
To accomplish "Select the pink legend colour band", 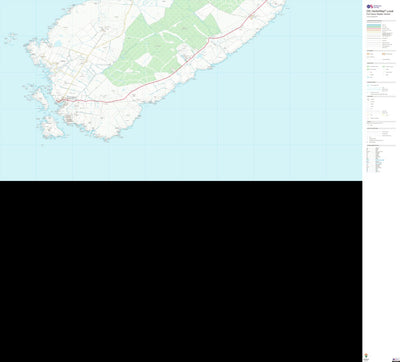I will click(x=374, y=29).
